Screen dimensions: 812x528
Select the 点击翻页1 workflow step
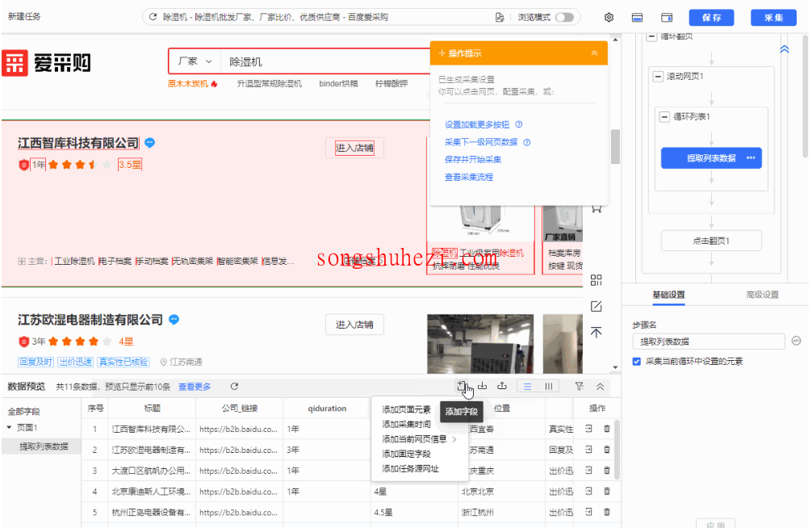(711, 241)
